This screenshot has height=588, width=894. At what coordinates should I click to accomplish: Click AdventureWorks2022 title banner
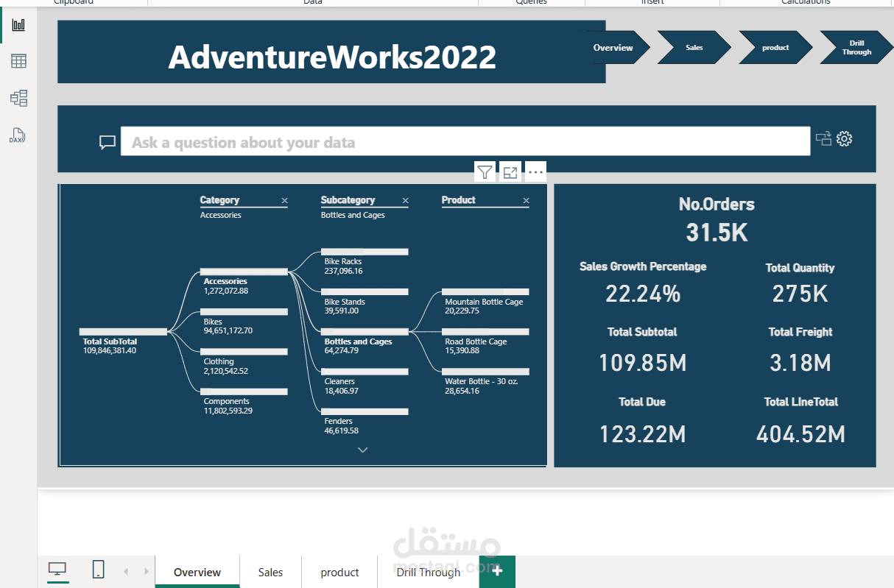tap(331, 52)
